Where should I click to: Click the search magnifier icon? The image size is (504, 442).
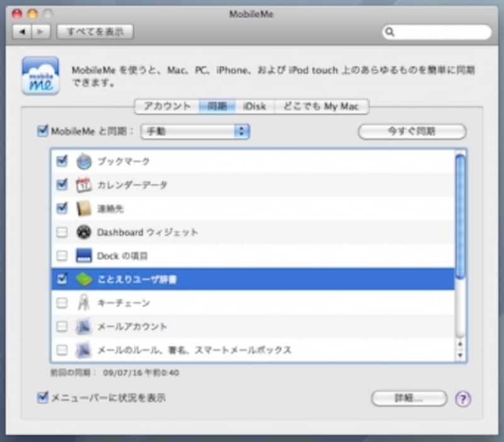391,30
